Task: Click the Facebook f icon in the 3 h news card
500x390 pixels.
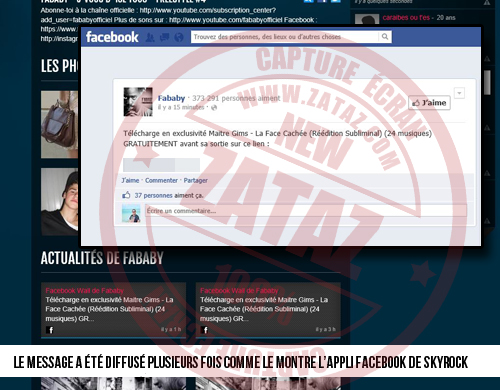Action: coord(204,330)
